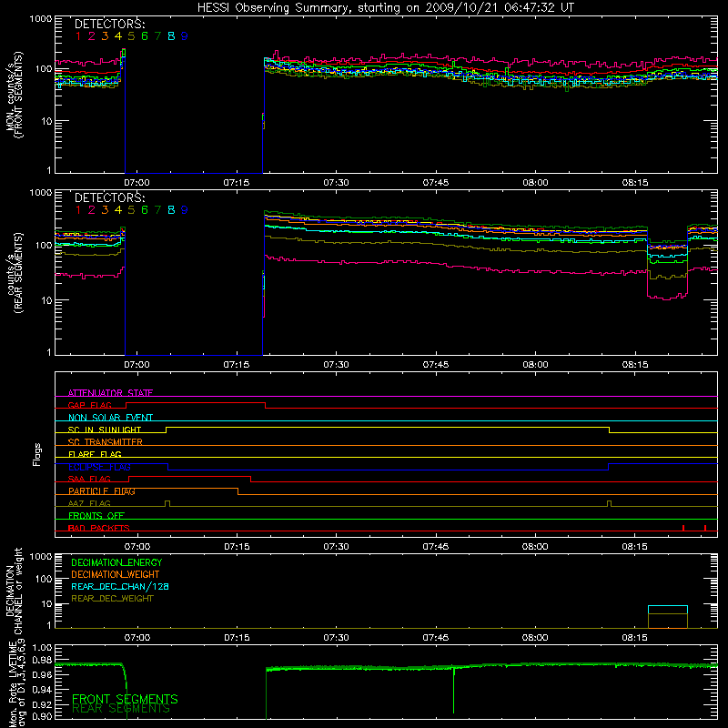The height and width of the screenshot is (728, 728).
Task: Click blue detector 9 in rear segments legend
Action: coord(185,210)
